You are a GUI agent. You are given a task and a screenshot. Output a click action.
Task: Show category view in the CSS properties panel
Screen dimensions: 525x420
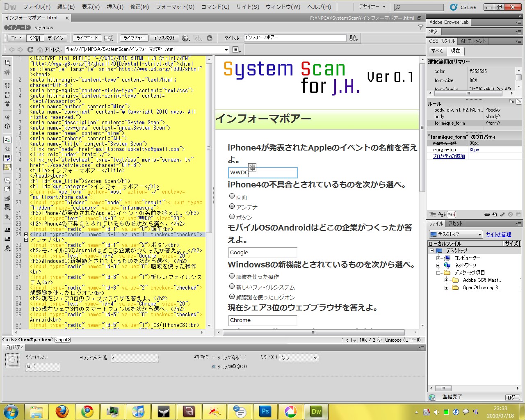[x=432, y=214]
